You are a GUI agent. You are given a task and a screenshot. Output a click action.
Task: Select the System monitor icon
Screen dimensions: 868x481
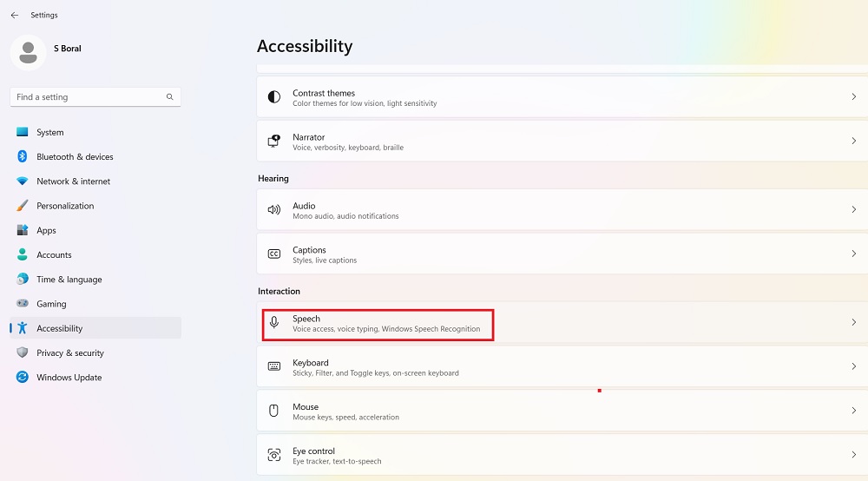pos(23,132)
